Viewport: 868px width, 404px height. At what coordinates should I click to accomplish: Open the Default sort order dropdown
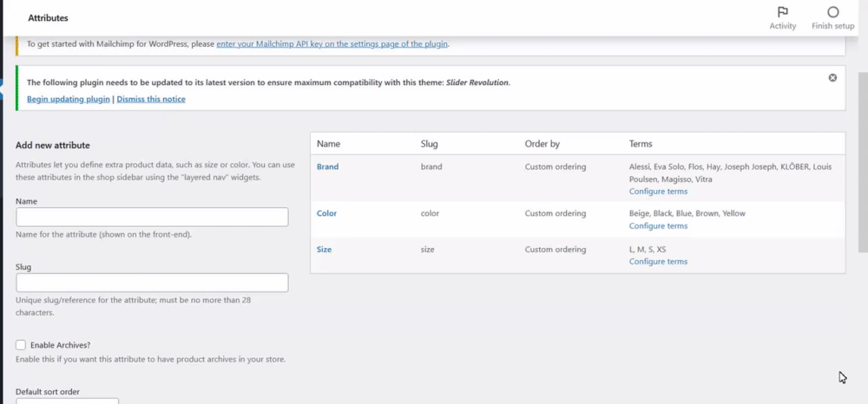pos(68,401)
